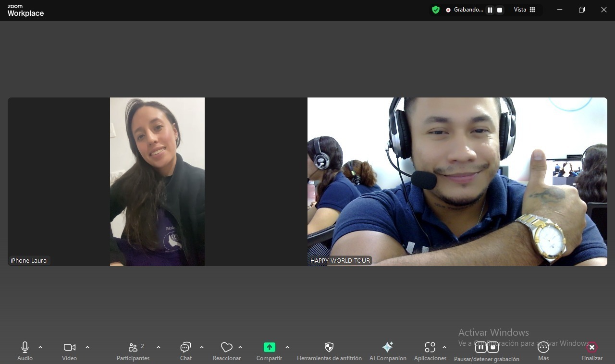Pause recording beside the Grabando indicator
This screenshot has width=615, height=364.
coord(490,10)
